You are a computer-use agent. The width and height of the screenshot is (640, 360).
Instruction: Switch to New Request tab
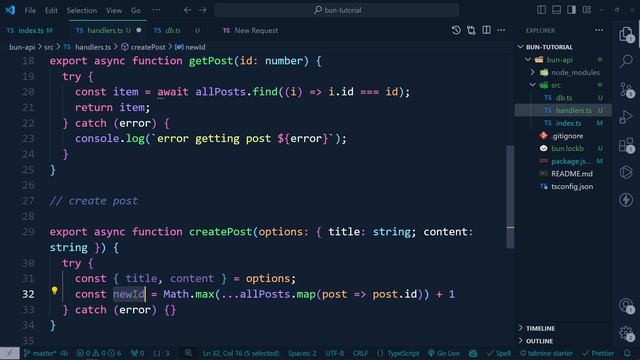[250, 30]
